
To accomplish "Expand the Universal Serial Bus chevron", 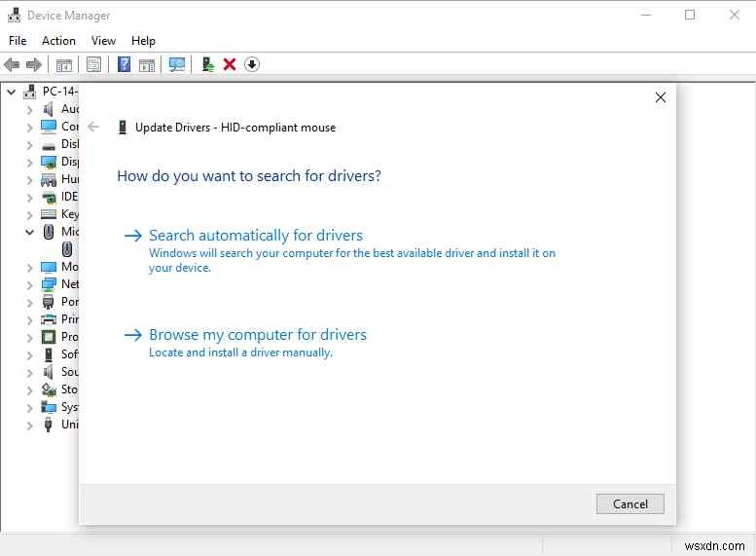I will coord(30,426).
